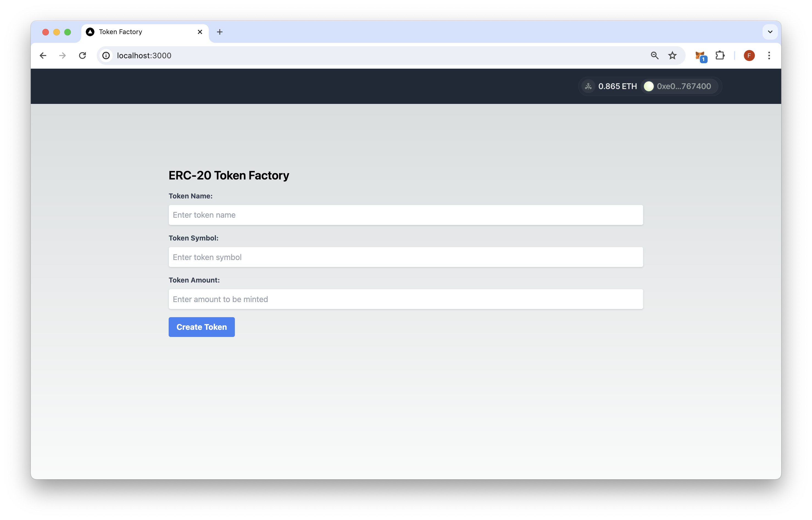Open a new browser tab

tap(220, 32)
